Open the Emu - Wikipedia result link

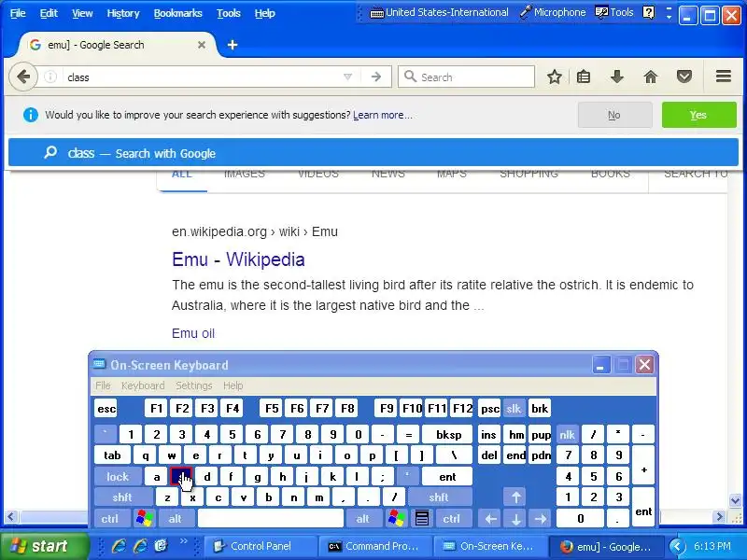tap(238, 259)
